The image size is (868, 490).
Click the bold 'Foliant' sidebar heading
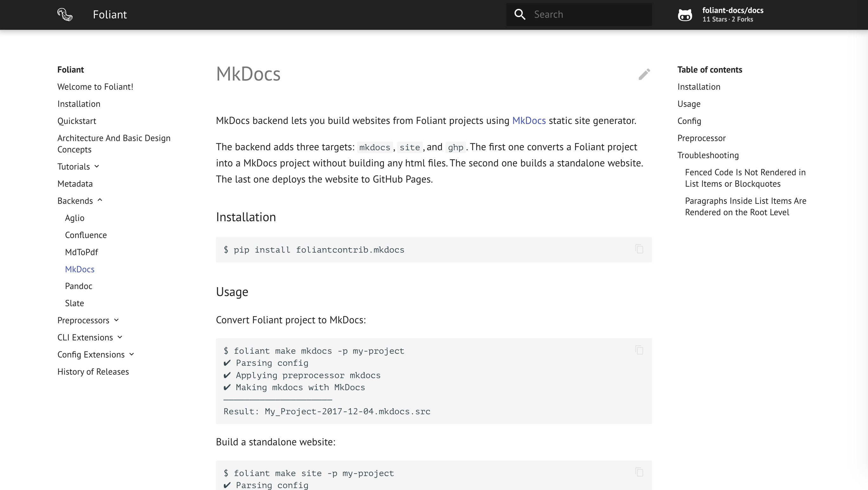pyautogui.click(x=70, y=69)
